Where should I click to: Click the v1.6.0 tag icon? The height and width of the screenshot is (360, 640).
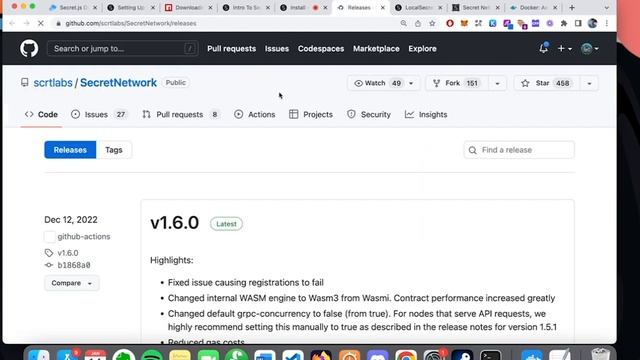coord(49,253)
